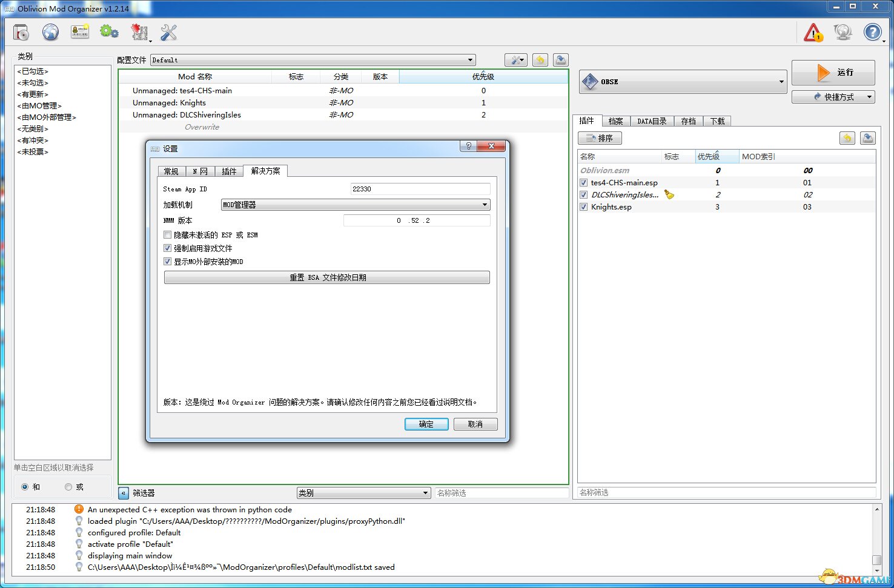The image size is (894, 588).
Task: Click the install mod from archive icon
Action: pos(21,32)
